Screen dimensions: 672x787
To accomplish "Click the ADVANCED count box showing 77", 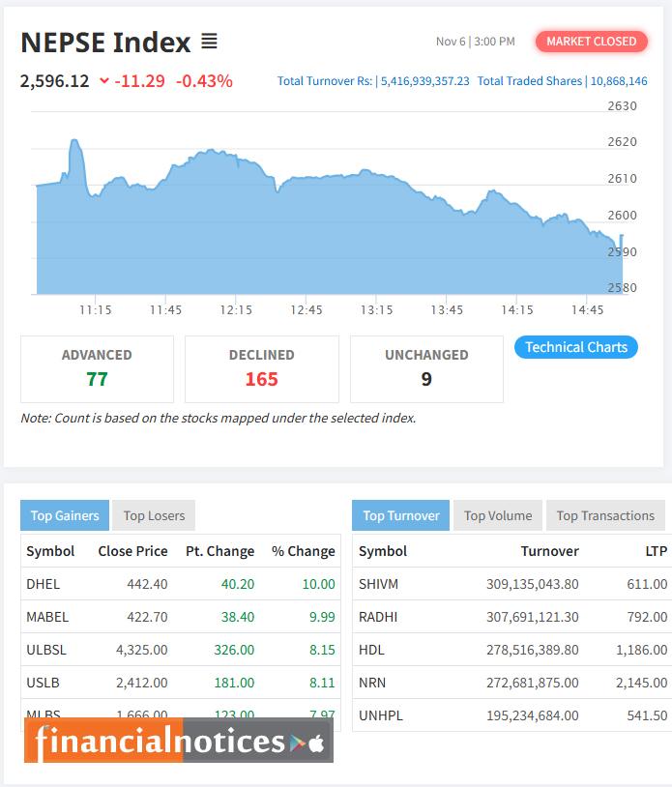I will click(98, 368).
